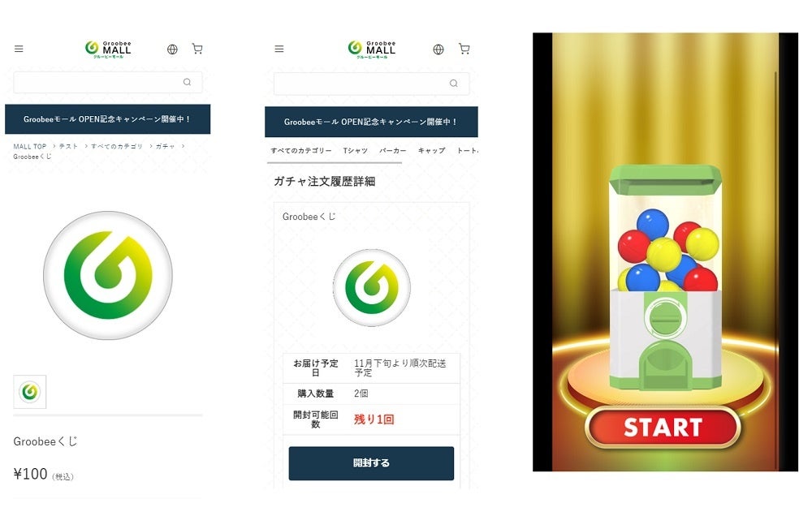
Task: Open hamburger menu in order history page
Action: 279,49
